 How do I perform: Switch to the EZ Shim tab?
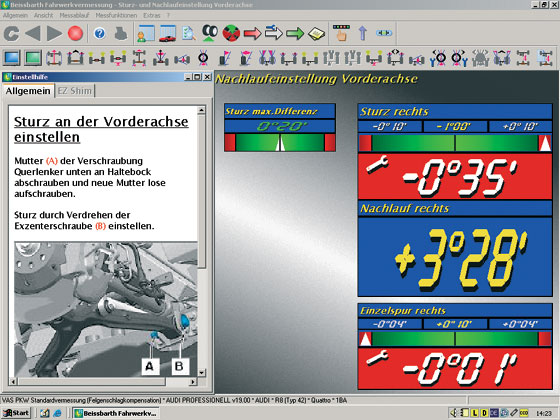tap(74, 91)
